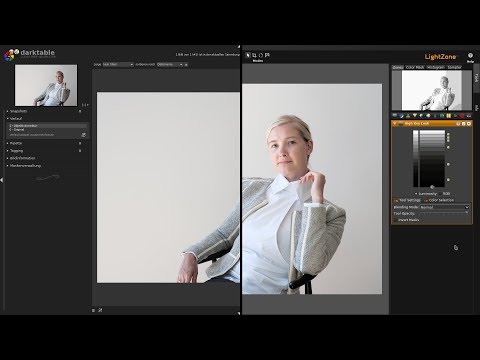Open the zoom dropdown beside navigation thumbnail
Viewport: 480px width, 360px height.
pos(85,105)
